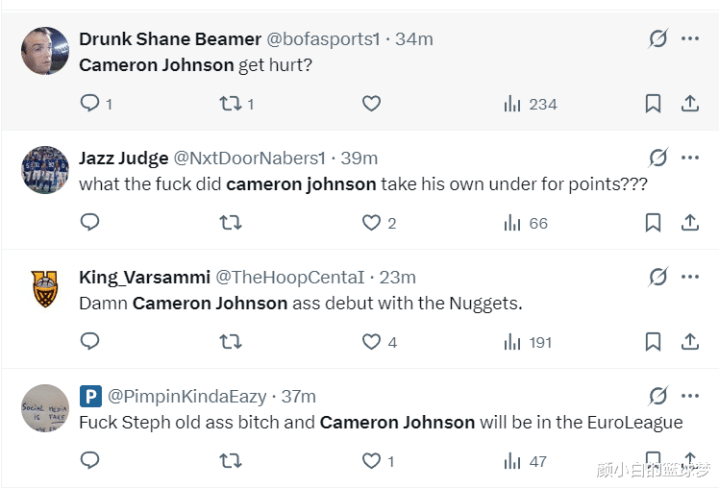Open more options on King_Varsammi's tweet
This screenshot has height=488, width=719.
coord(690,277)
